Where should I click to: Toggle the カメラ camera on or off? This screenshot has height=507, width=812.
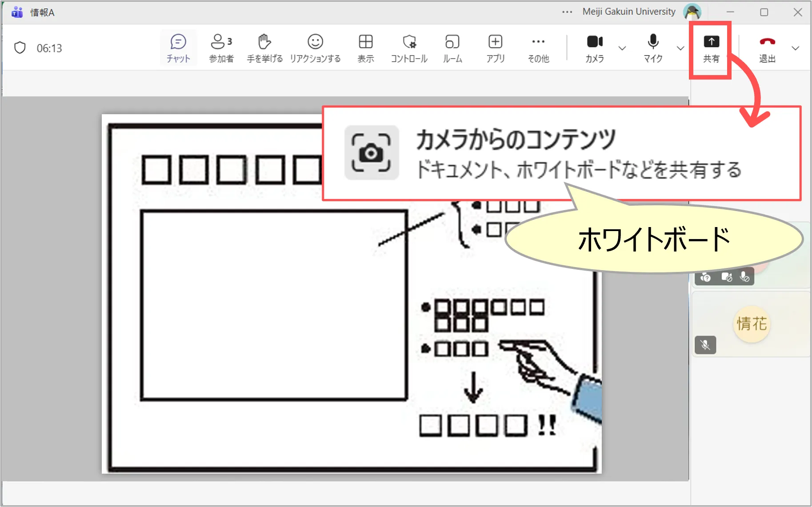coord(594,48)
